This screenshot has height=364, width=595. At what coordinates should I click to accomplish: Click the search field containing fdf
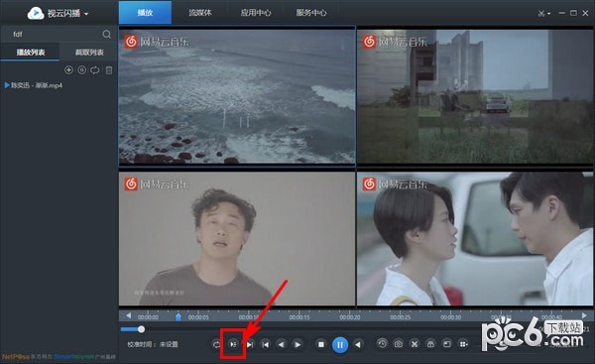[54, 34]
